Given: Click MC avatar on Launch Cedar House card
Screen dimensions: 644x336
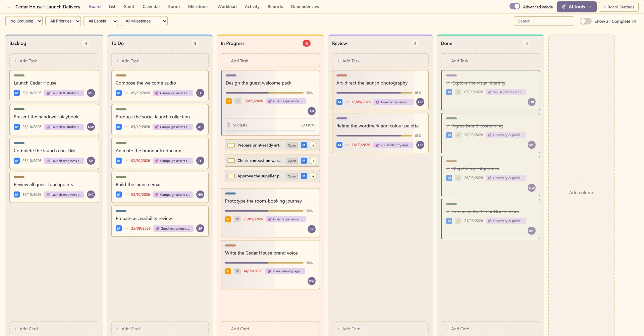Looking at the screenshot, I should [x=91, y=93].
